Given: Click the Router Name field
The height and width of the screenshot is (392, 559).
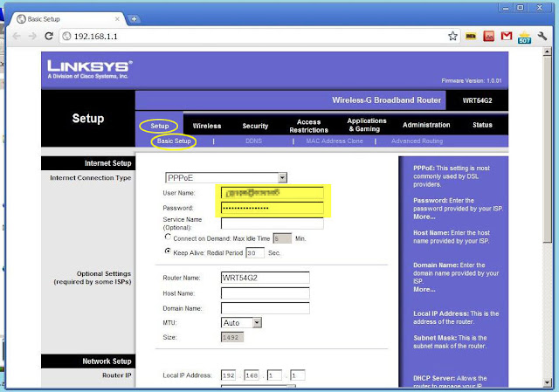Looking at the screenshot, I should [266, 278].
